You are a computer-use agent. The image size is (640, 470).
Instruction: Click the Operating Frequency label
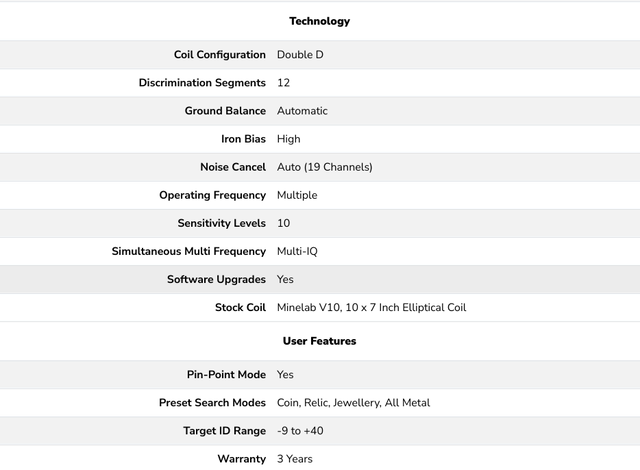[212, 195]
